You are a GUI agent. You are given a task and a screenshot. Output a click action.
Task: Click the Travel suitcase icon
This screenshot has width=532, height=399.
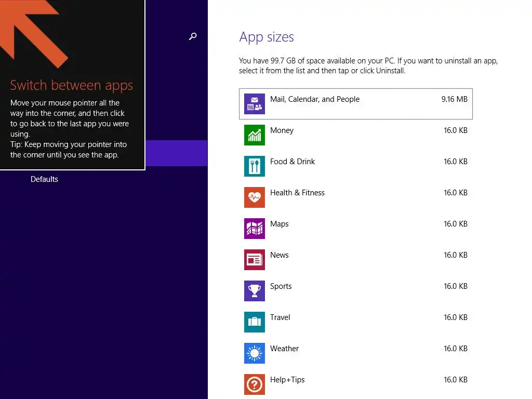click(x=255, y=322)
